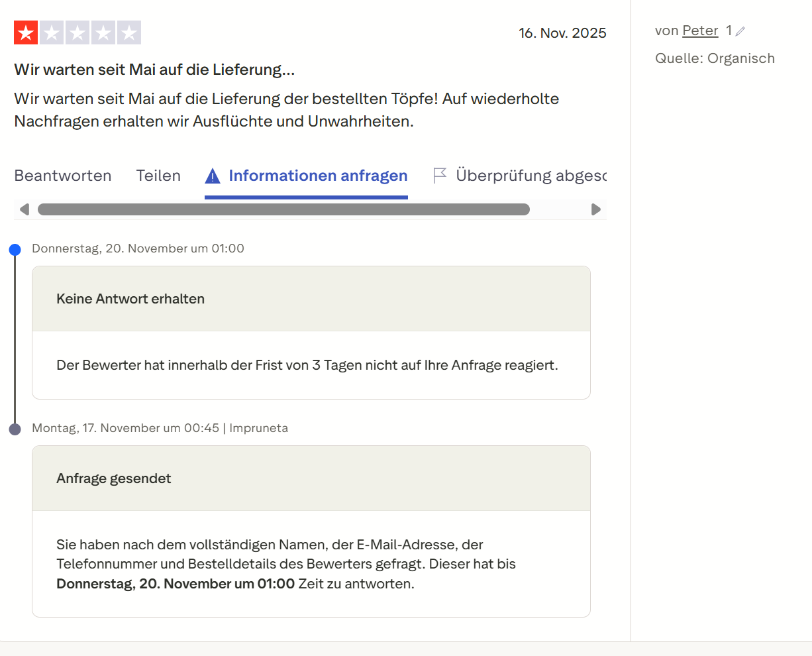Click the right arrow of horizontal scrollbar

[595, 209]
